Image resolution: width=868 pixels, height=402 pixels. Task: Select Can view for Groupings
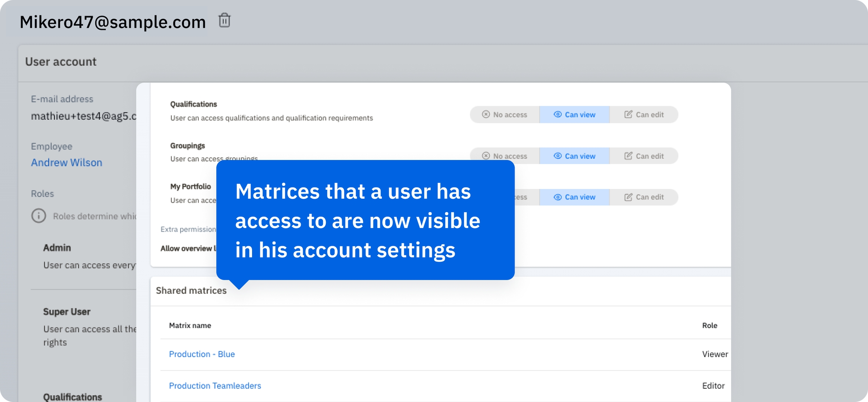[x=574, y=156]
